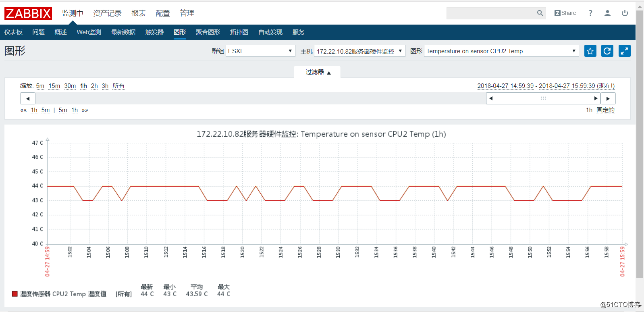This screenshot has height=312, width=644.
Task: Set zoom to 2h
Action: 94,86
